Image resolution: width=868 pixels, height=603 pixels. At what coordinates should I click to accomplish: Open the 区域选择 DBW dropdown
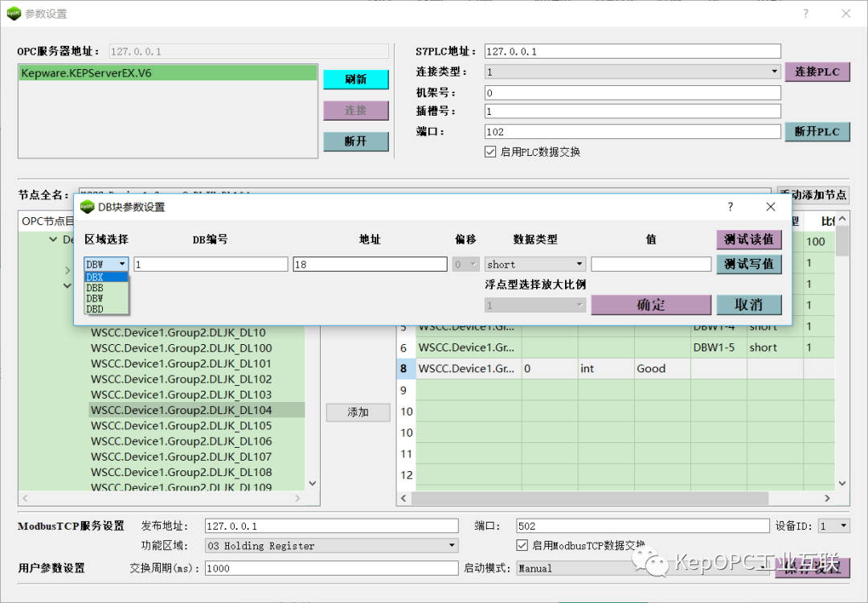[106, 265]
